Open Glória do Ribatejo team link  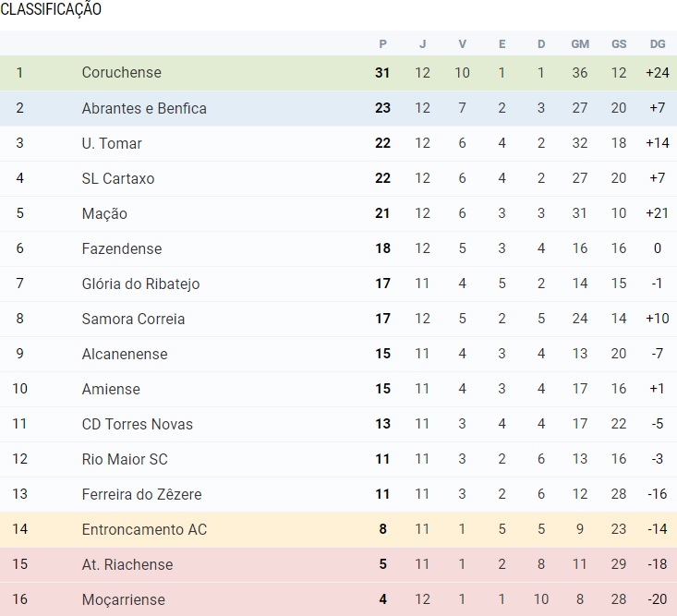(x=140, y=284)
